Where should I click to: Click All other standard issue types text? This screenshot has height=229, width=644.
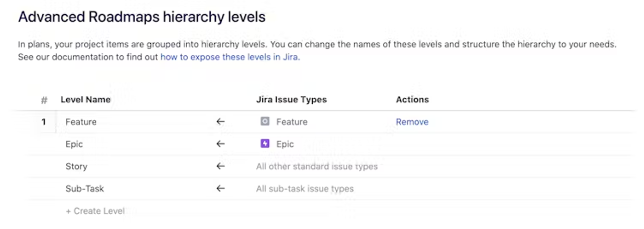316,166
